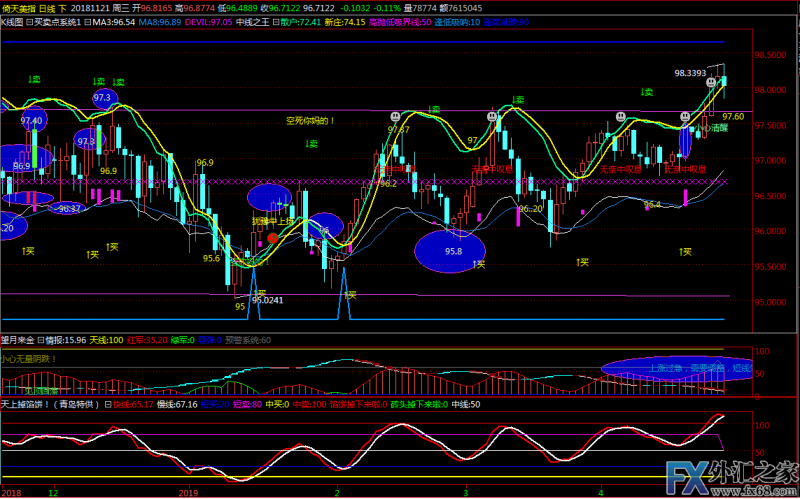Click the ↑买 buy marker beside the 95.8 bubble

[x=479, y=264]
